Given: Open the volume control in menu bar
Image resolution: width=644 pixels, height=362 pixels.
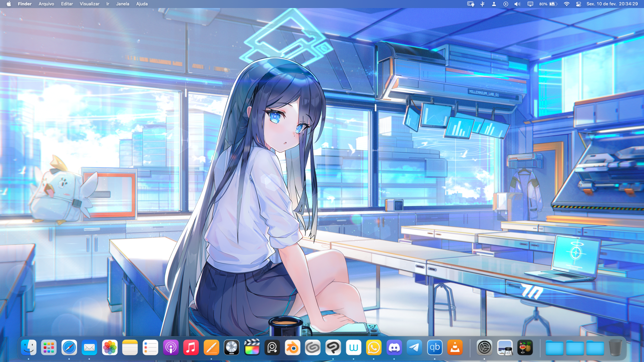Looking at the screenshot, I should click(x=517, y=4).
